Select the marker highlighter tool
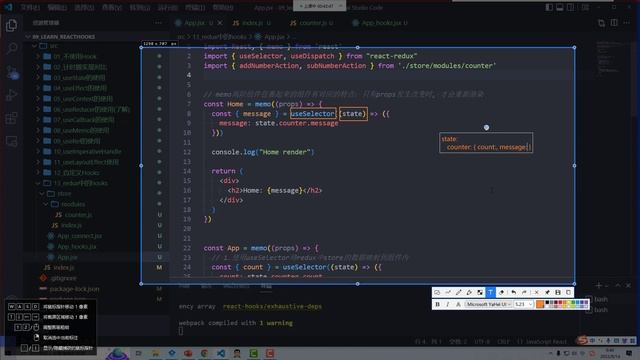Viewport: 640px width, 360px height. click(469, 292)
